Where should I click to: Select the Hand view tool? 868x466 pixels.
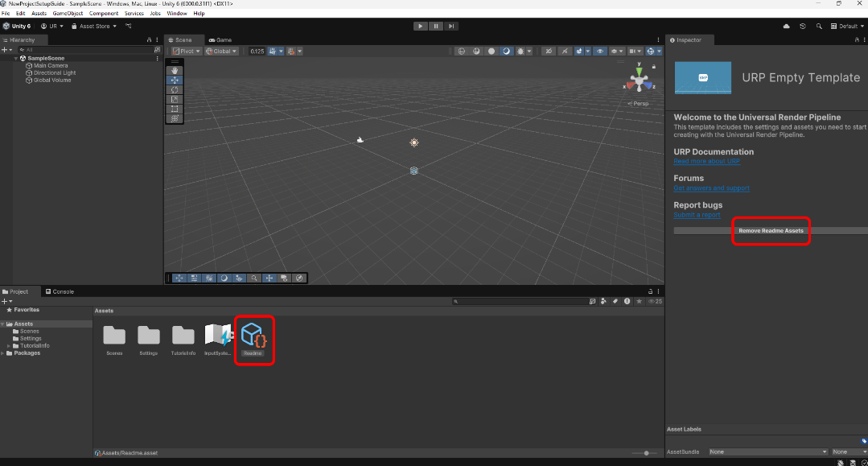pyautogui.click(x=175, y=70)
